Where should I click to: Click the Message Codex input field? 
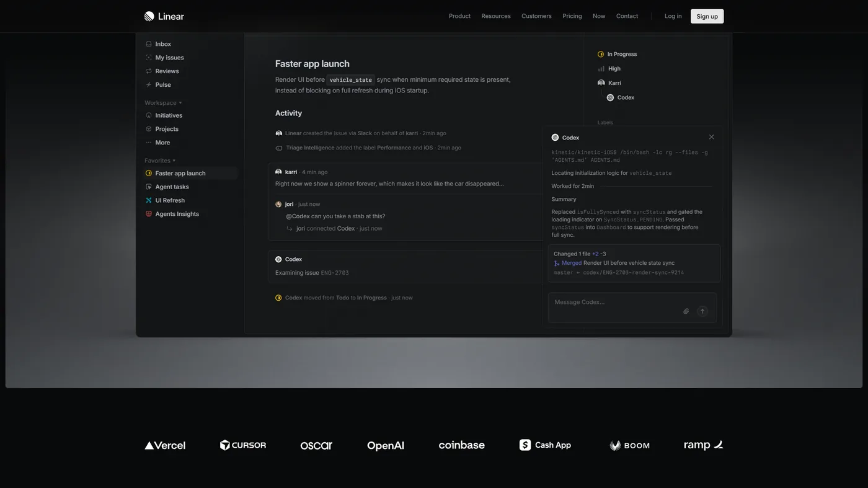click(632, 308)
